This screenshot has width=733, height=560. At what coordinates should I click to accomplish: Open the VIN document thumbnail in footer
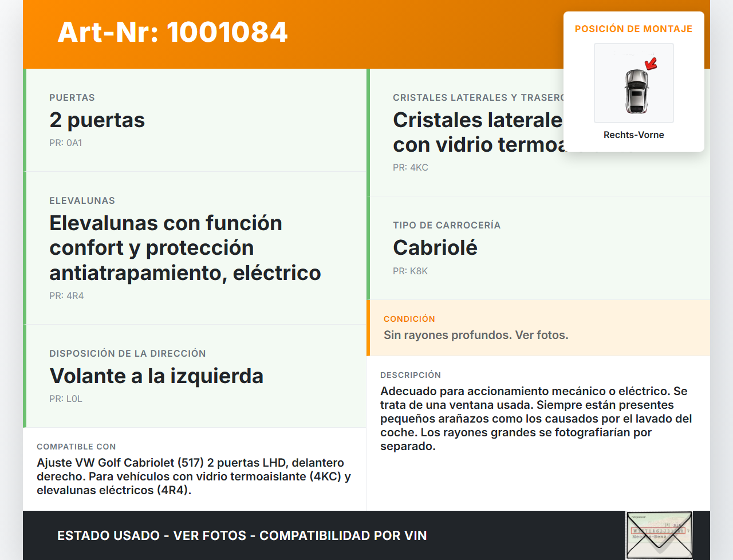[x=659, y=535]
